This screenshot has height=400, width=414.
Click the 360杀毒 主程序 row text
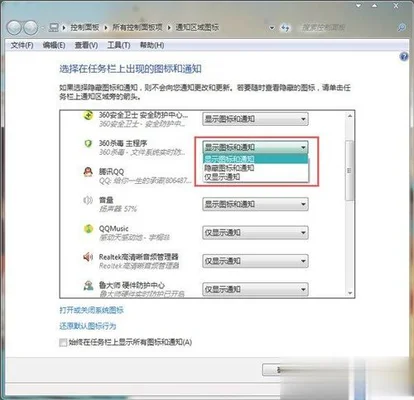coord(123,143)
